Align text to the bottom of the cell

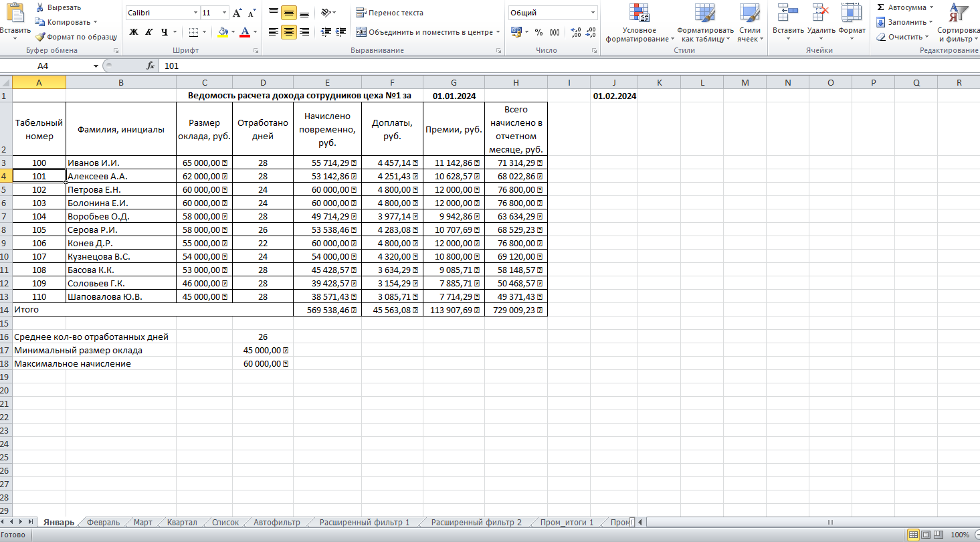point(304,13)
